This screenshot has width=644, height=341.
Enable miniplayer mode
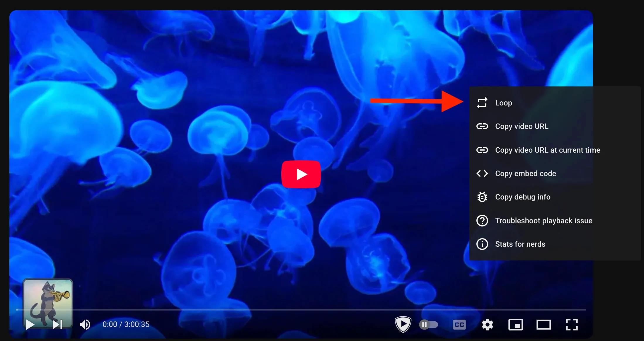[516, 325]
